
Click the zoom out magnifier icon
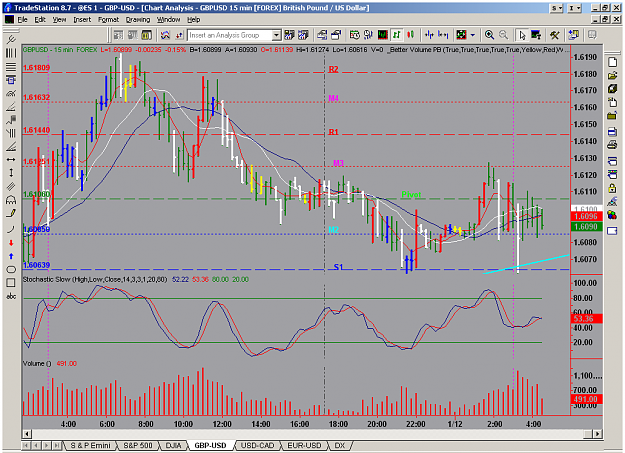(503, 35)
